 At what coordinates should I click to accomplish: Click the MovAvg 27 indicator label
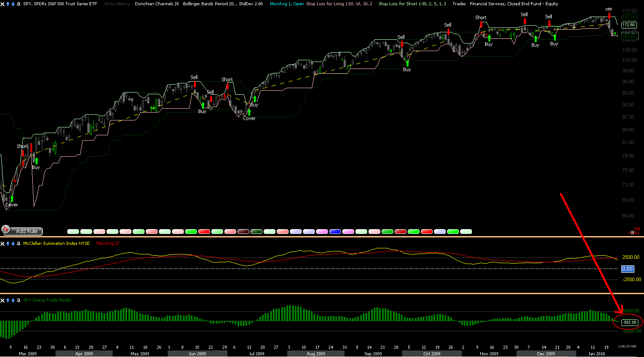108,244
